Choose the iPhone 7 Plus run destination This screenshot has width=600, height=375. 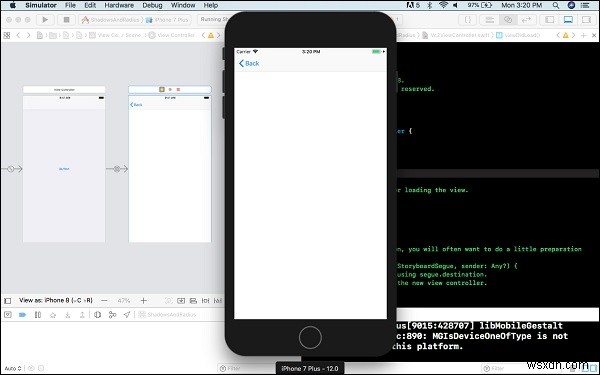point(167,20)
